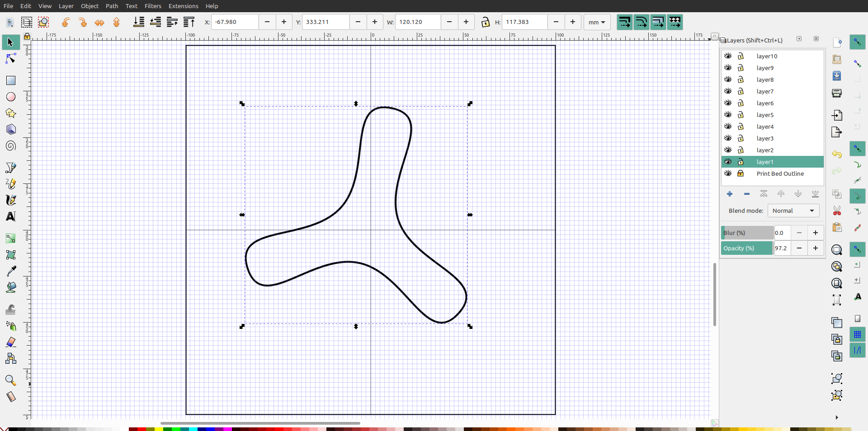This screenshot has width=868, height=431.
Task: Open the Layer menu
Action: 66,6
